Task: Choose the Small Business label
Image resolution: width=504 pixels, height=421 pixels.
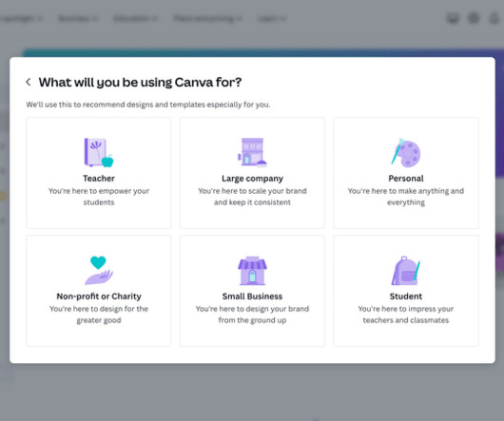Action: coord(252,297)
